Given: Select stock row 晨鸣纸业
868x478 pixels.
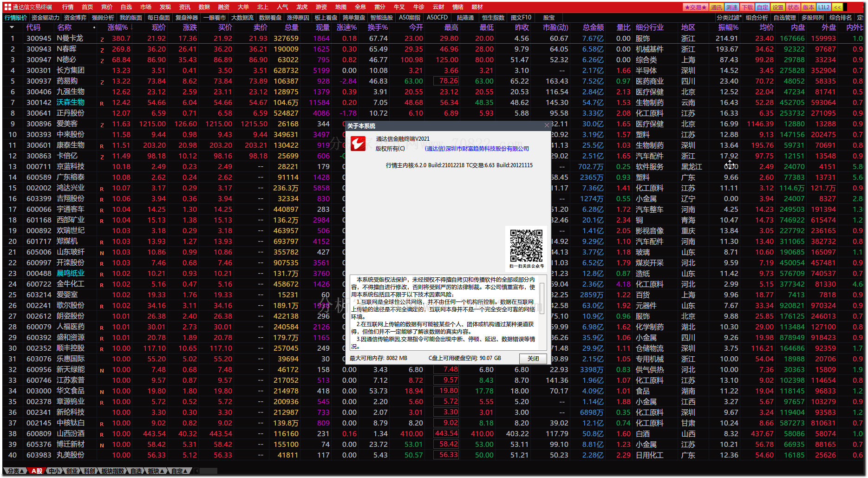Looking at the screenshot, I should [x=434, y=274].
